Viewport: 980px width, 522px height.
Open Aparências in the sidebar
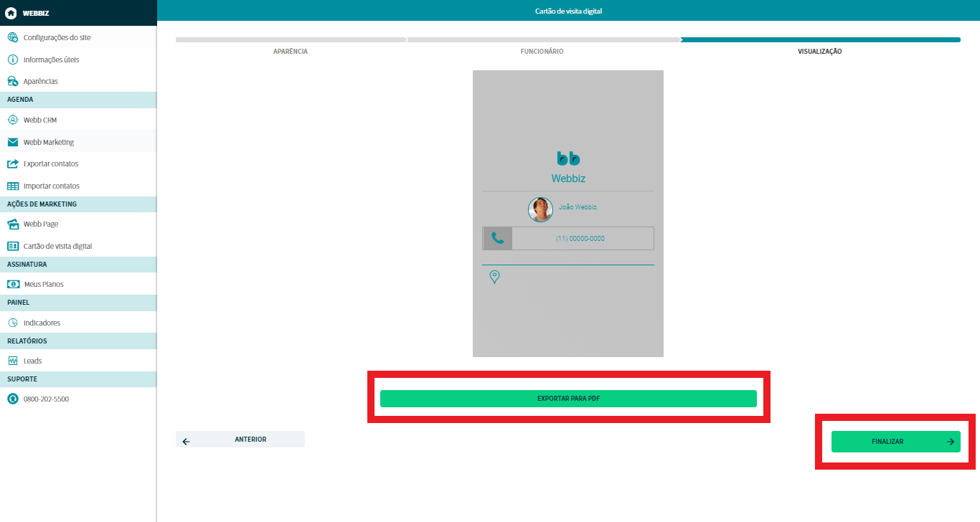[40, 82]
